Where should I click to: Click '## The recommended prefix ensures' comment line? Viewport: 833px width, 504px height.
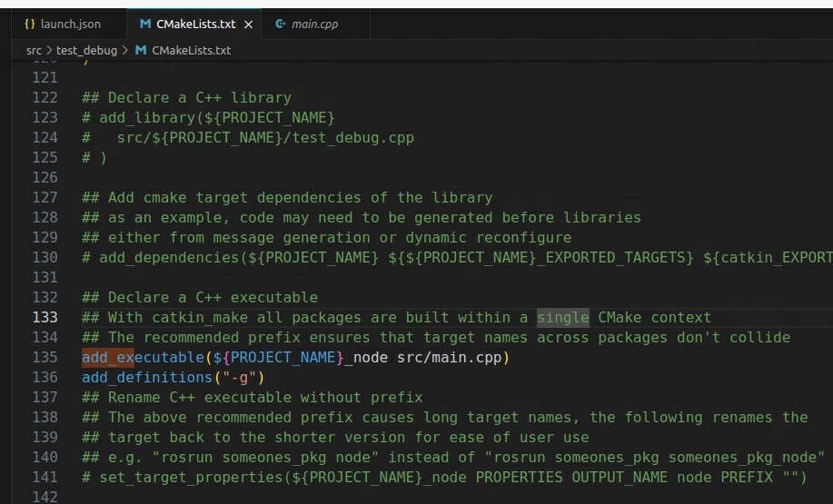tap(436, 338)
